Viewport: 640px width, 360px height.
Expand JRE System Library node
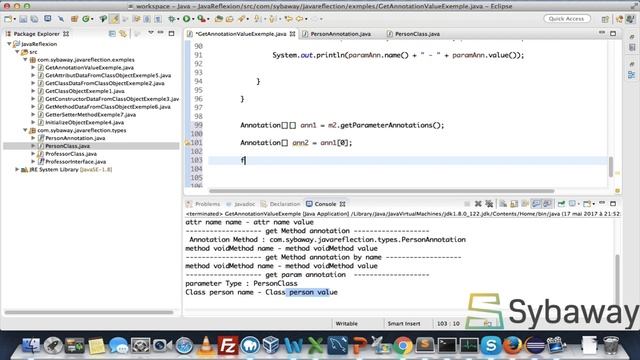click(x=17, y=169)
